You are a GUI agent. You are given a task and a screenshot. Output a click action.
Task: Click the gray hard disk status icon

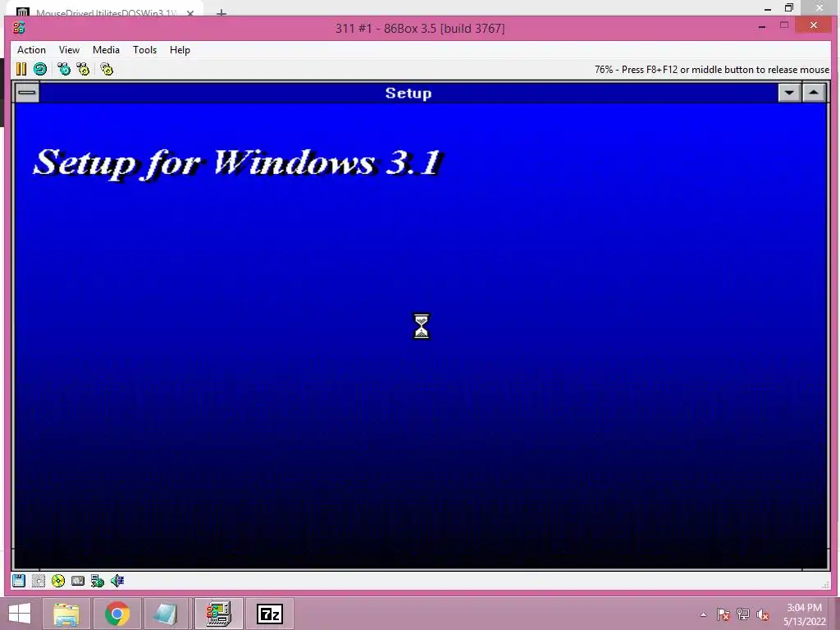pyautogui.click(x=78, y=581)
